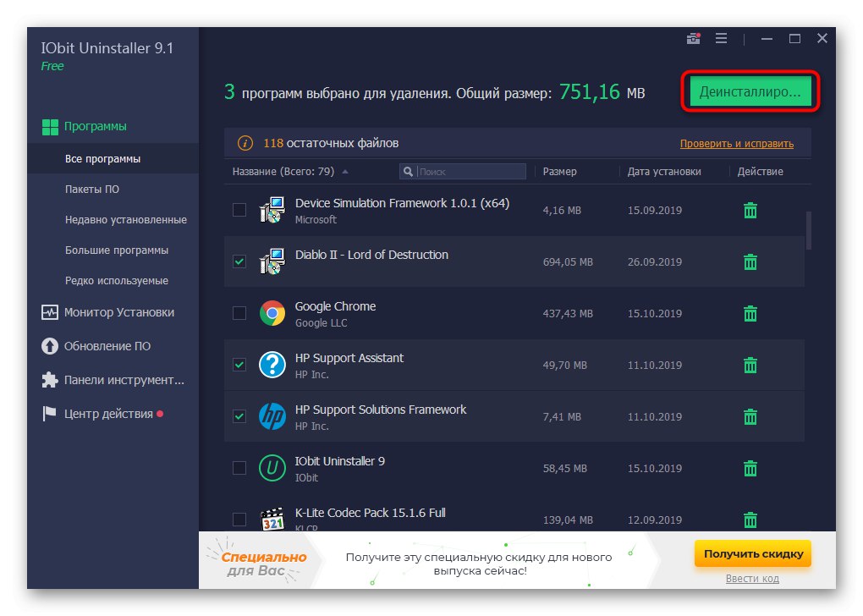
Task: Click the Панели инструментов puzzle icon
Action: [50, 380]
